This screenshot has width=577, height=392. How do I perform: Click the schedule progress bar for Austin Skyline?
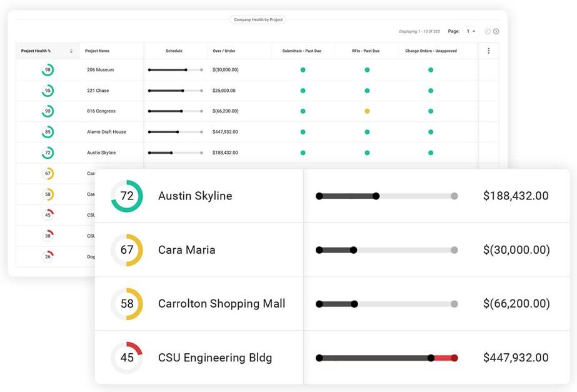[174, 152]
